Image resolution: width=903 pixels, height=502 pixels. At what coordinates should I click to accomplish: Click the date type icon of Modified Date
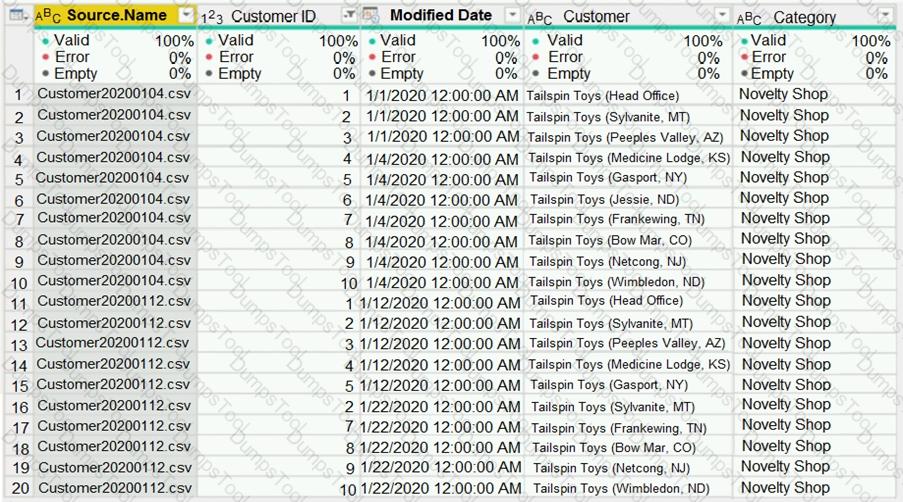370,16
